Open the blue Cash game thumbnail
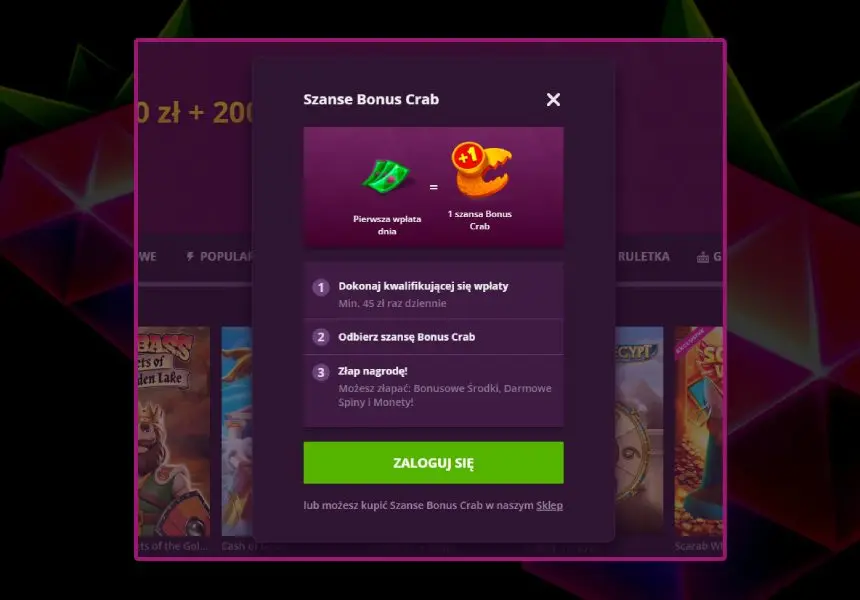The width and height of the screenshot is (860, 600). click(x=237, y=431)
